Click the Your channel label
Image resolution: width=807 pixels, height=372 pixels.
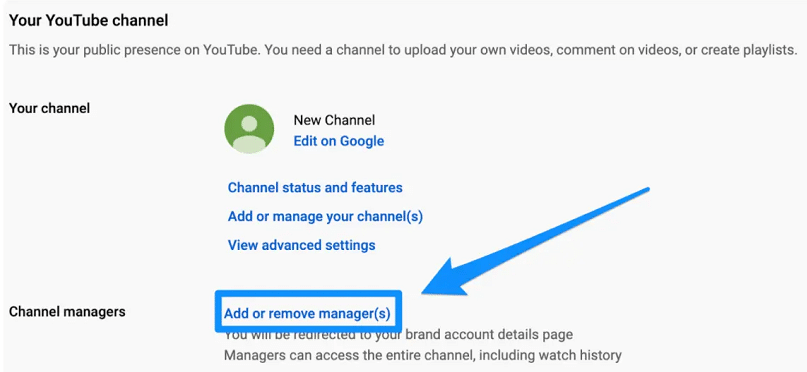pyautogui.click(x=50, y=109)
